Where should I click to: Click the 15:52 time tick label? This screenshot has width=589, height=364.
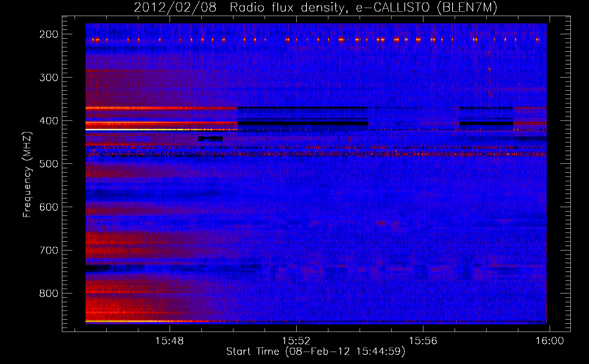[296, 341]
